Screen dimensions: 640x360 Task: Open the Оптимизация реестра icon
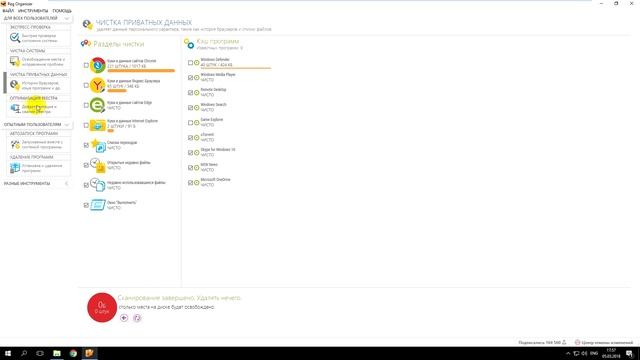point(15,109)
